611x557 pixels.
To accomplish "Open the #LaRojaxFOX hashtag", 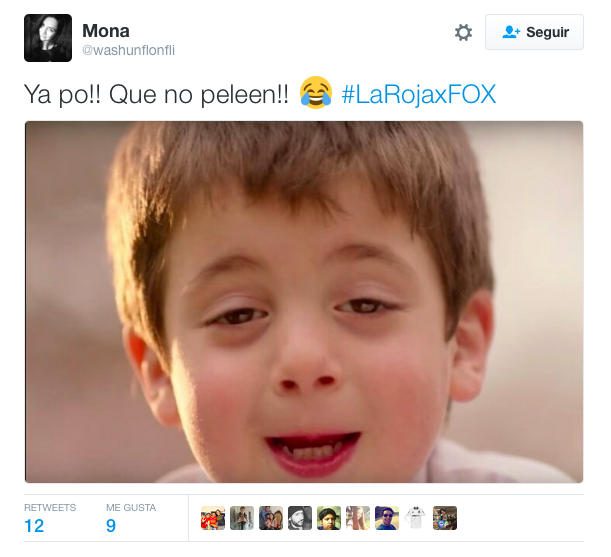I will point(419,94).
